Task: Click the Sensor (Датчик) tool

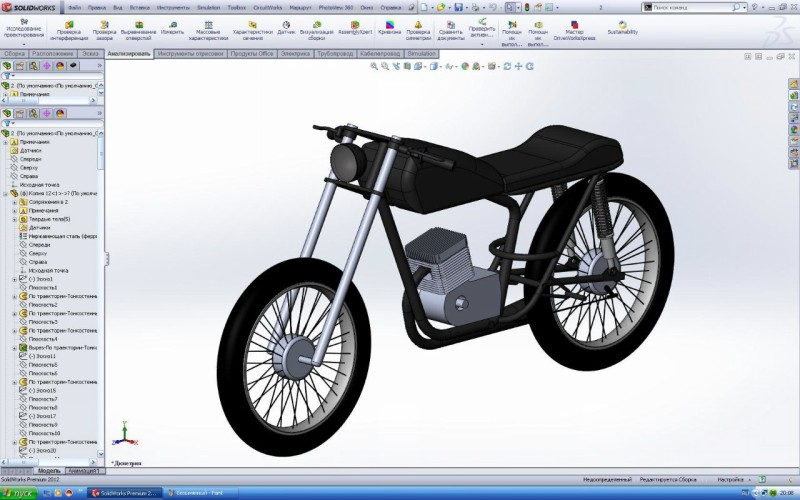Action: (286, 28)
